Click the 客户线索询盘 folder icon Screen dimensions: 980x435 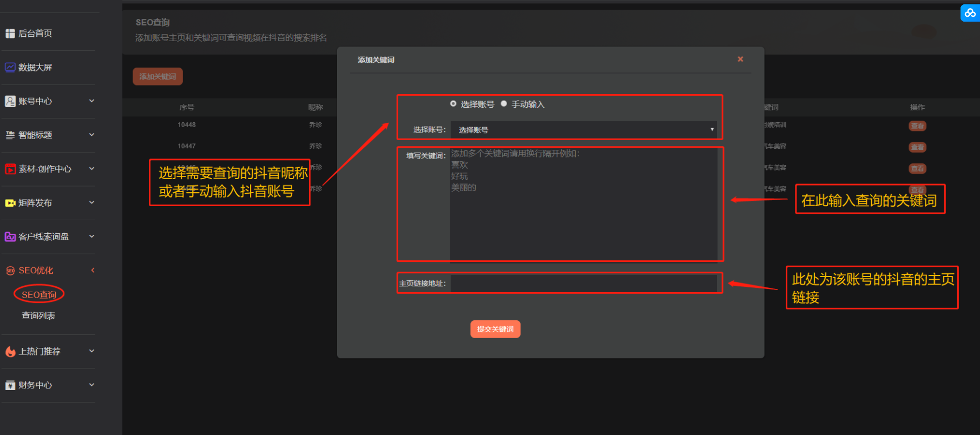coord(10,236)
